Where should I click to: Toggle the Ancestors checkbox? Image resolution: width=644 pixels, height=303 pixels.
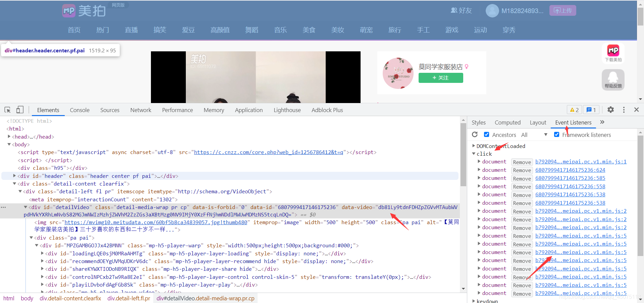pos(486,135)
